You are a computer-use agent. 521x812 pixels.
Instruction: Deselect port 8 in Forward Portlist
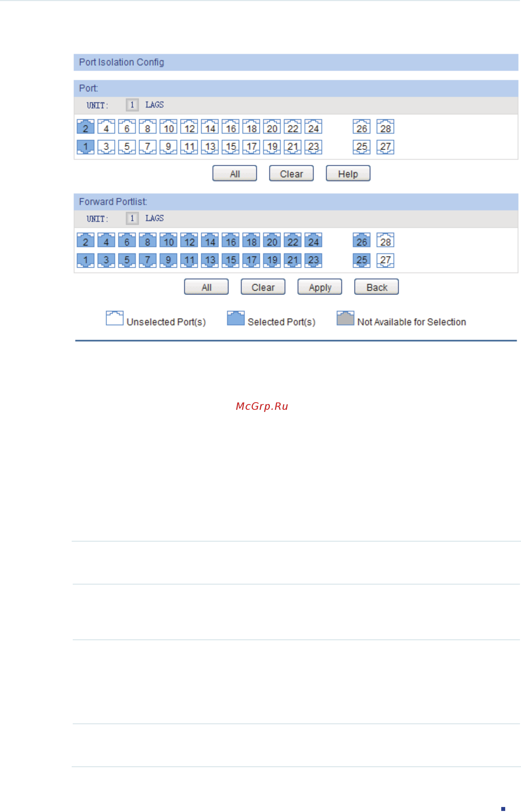148,240
